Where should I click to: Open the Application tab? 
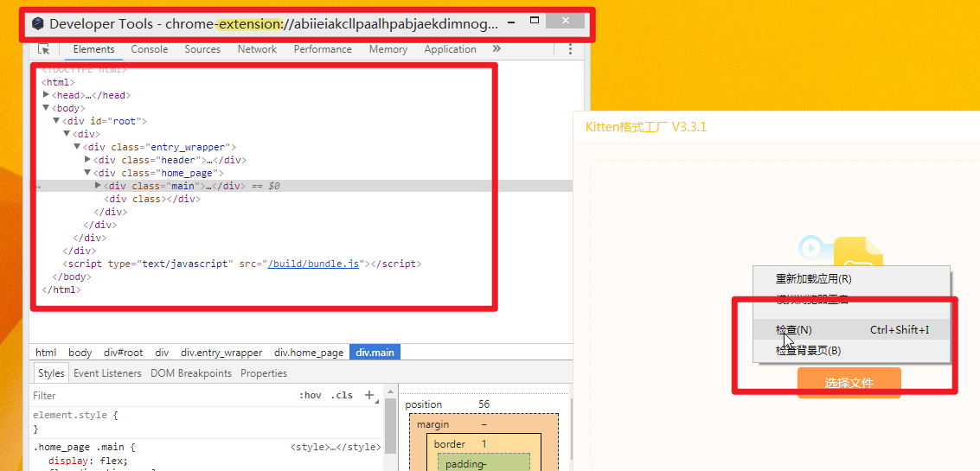coord(450,49)
